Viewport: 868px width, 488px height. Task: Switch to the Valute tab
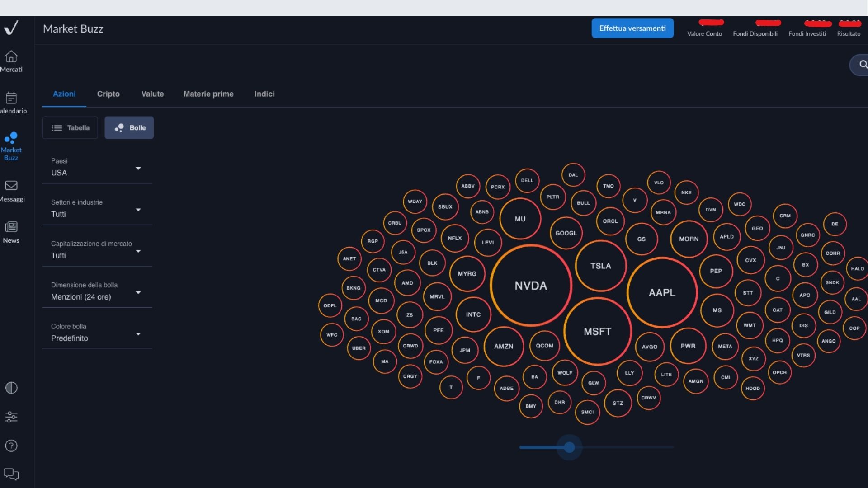pos(152,94)
